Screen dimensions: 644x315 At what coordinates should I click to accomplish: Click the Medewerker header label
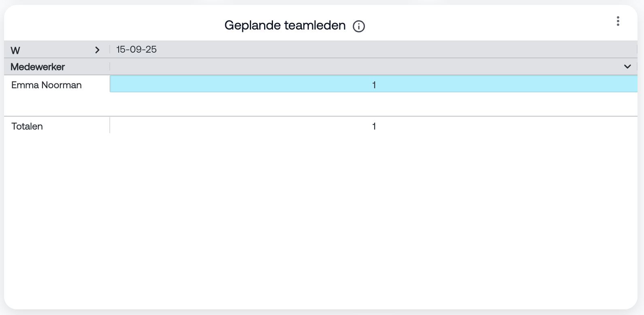pyautogui.click(x=38, y=67)
